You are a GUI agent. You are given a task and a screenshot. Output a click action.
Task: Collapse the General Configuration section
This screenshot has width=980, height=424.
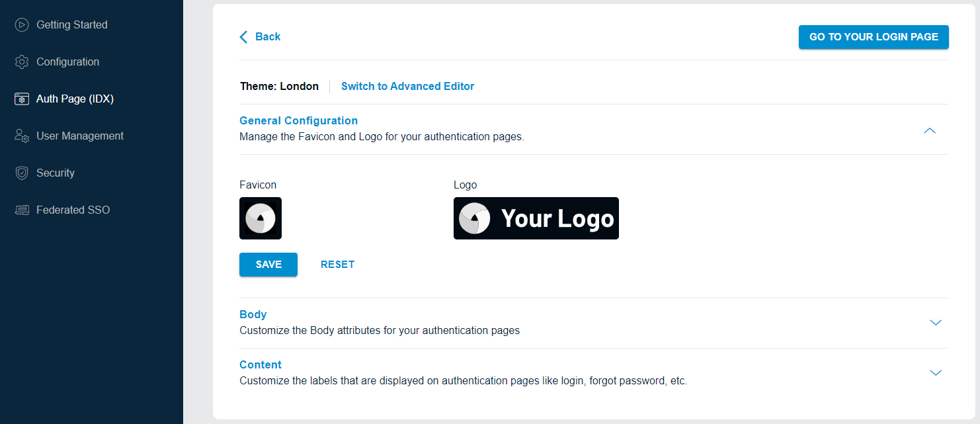[x=930, y=130]
